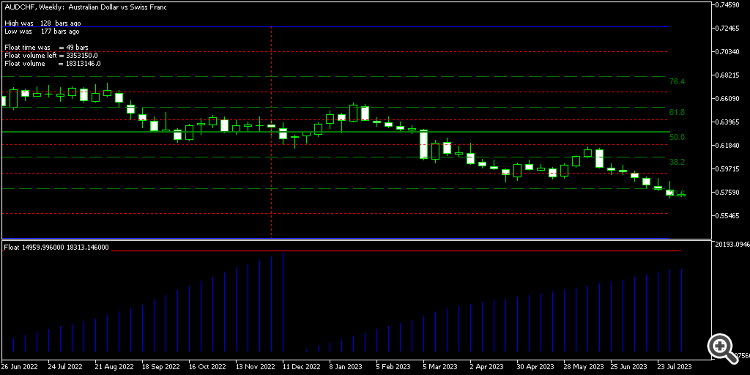Click the 13 Nov 2022 date label
The width and height of the screenshot is (750, 375).
pyautogui.click(x=254, y=367)
